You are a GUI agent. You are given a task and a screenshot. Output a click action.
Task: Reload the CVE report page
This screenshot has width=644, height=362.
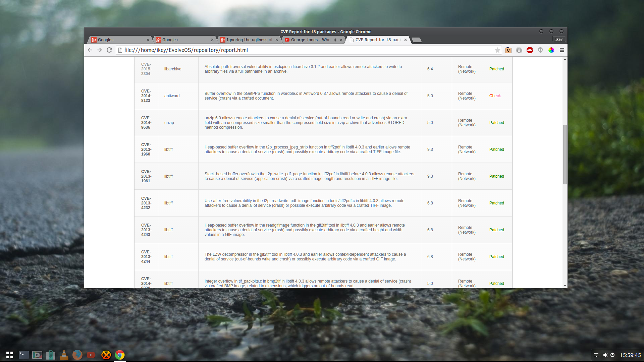(109, 50)
